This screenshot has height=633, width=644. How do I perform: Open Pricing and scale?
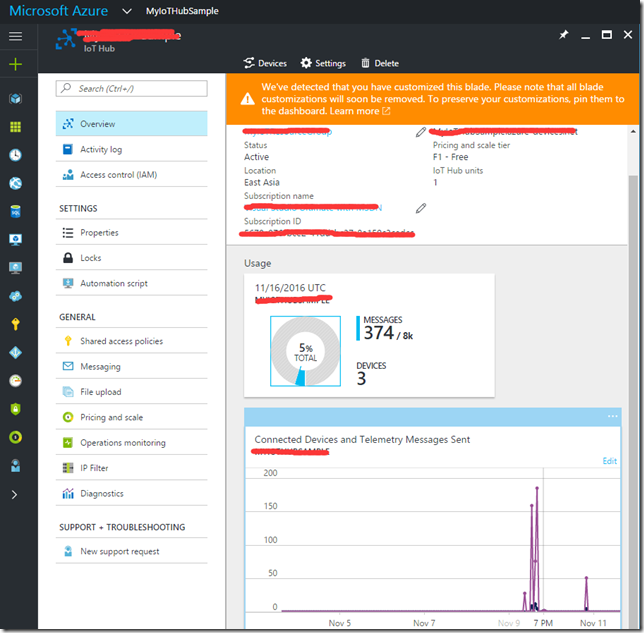point(131,417)
